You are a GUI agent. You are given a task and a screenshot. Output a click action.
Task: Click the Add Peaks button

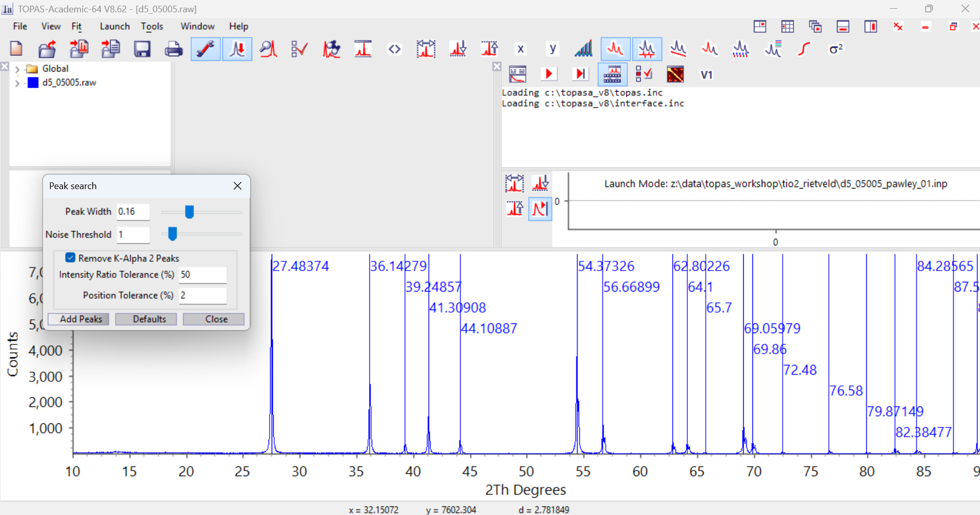click(x=80, y=319)
